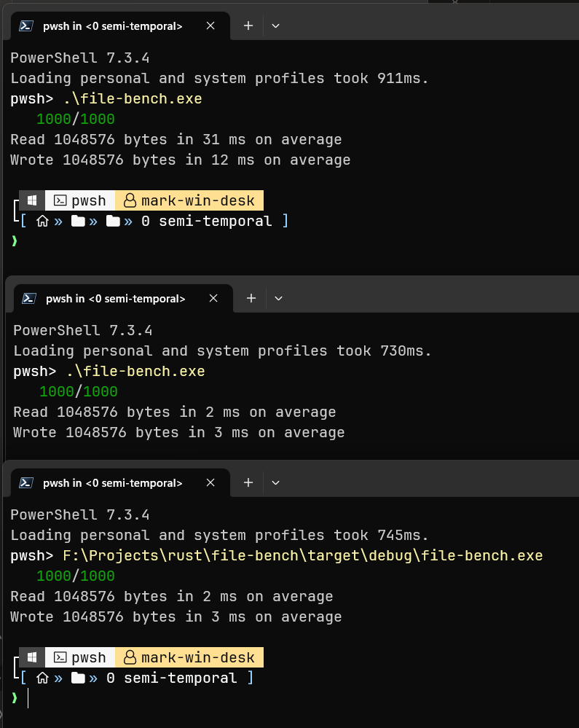This screenshot has height=728, width=579.
Task: Expand the profile dropdown in the 730ms window
Action: pyautogui.click(x=278, y=299)
